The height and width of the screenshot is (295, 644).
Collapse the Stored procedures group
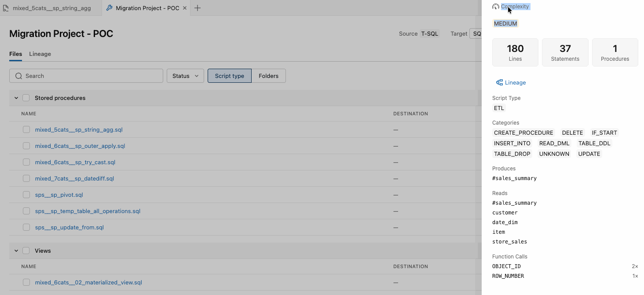coord(16,98)
